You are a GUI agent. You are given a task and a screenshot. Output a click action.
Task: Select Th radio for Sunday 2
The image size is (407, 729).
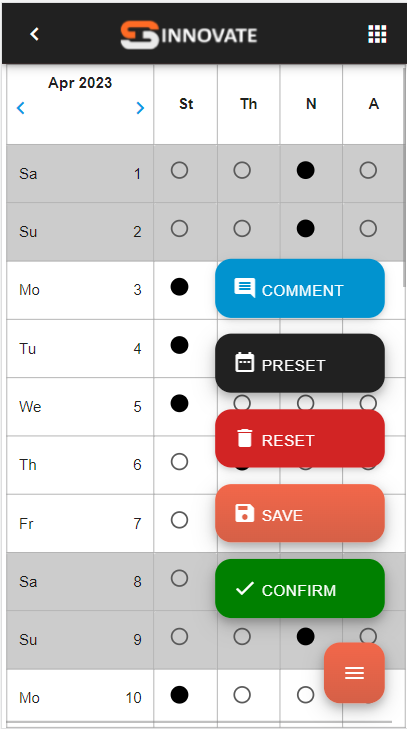click(242, 229)
